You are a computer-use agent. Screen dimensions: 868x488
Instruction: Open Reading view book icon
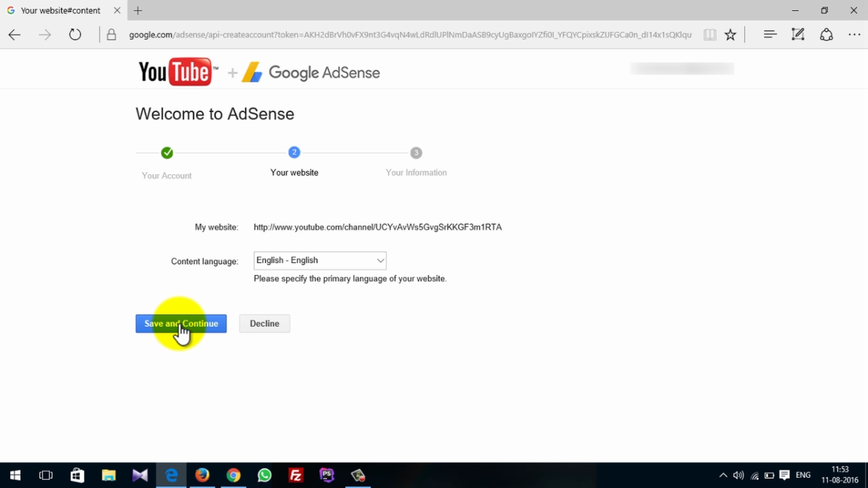click(x=710, y=35)
